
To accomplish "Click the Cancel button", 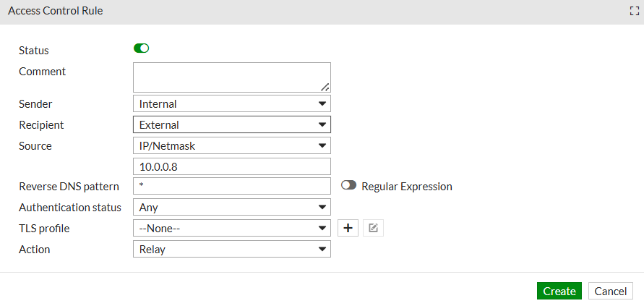I will [x=611, y=291].
